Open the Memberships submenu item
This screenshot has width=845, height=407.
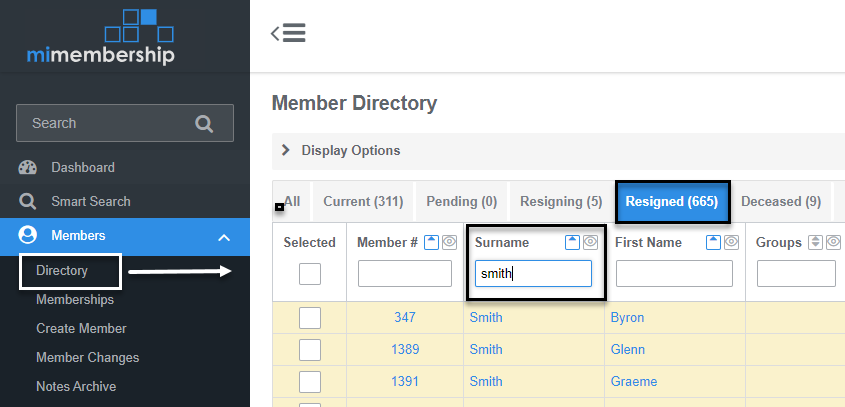[75, 300]
